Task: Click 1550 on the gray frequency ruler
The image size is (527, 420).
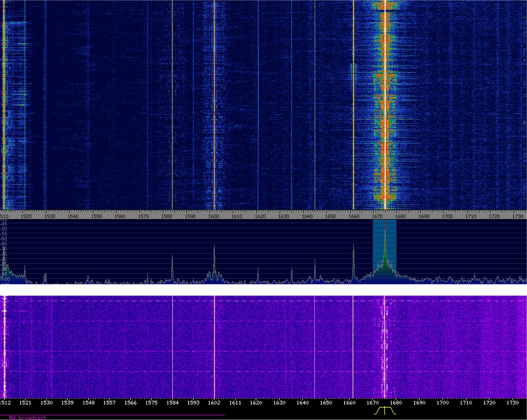Action: pos(96,216)
